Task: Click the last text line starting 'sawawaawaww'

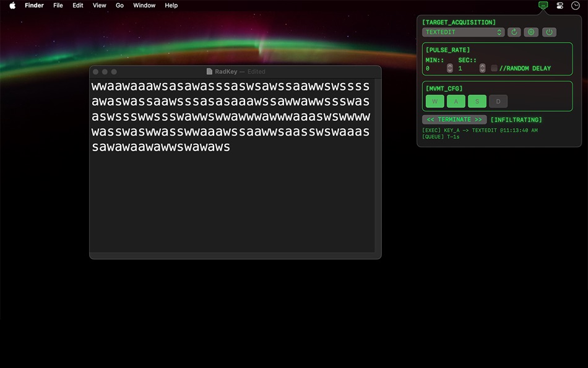Action: pos(161,147)
